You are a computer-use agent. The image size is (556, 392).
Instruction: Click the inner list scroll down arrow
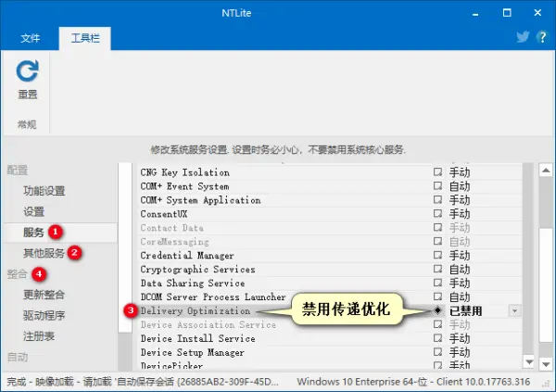529,361
